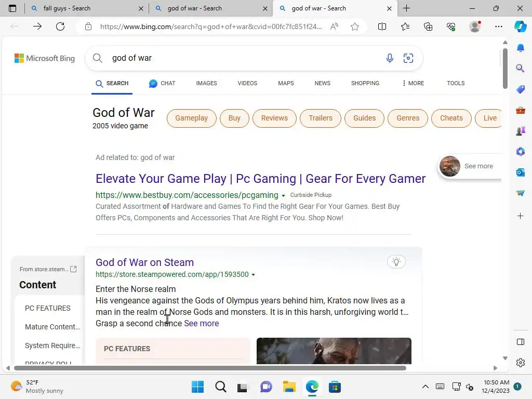532x399 pixels.
Task: Open the TOOLS option
Action: 456,83
